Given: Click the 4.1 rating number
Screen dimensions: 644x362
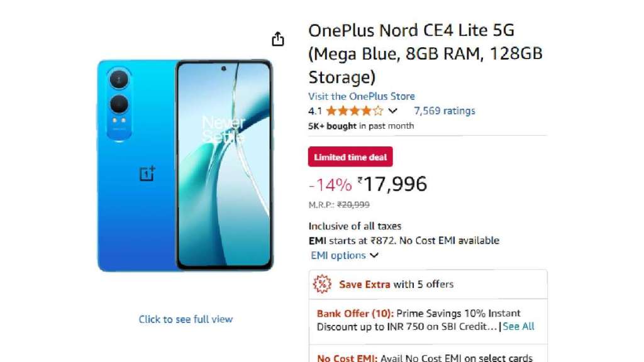Looking at the screenshot, I should point(314,111).
